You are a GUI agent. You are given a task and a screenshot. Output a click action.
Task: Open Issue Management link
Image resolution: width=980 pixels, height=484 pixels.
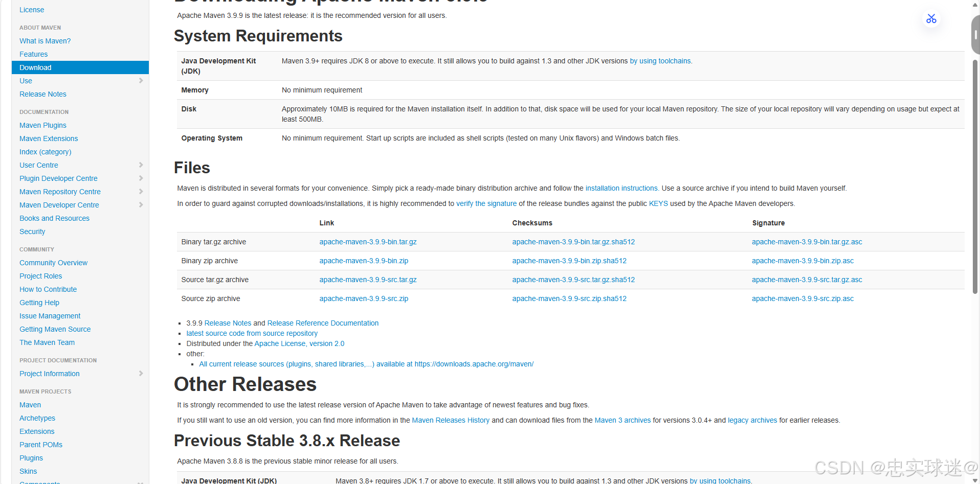50,316
